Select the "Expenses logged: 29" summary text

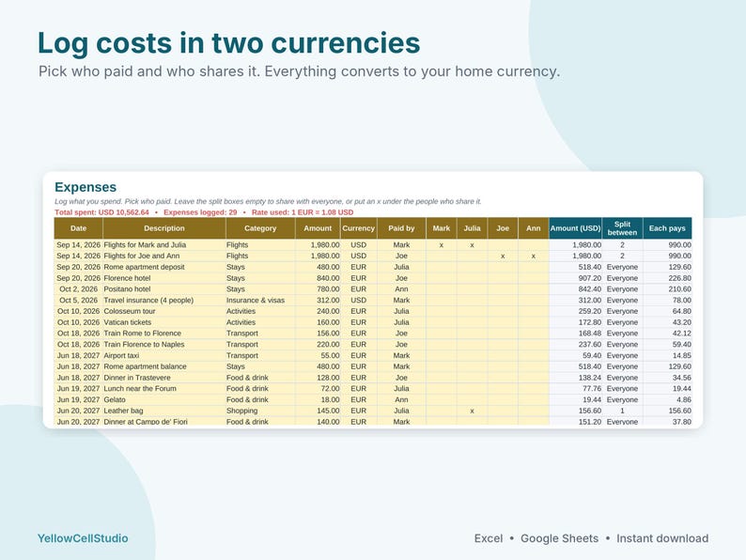coord(200,212)
